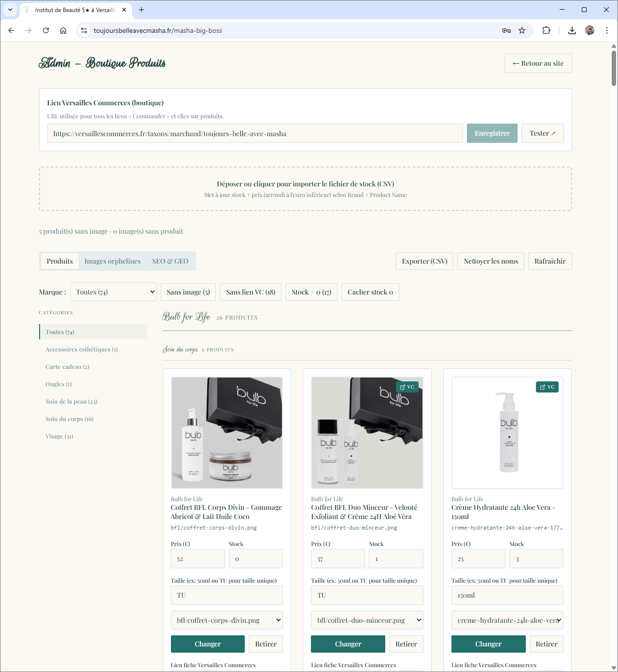Click Exporter (CSV) button
The width and height of the screenshot is (618, 672).
point(424,261)
